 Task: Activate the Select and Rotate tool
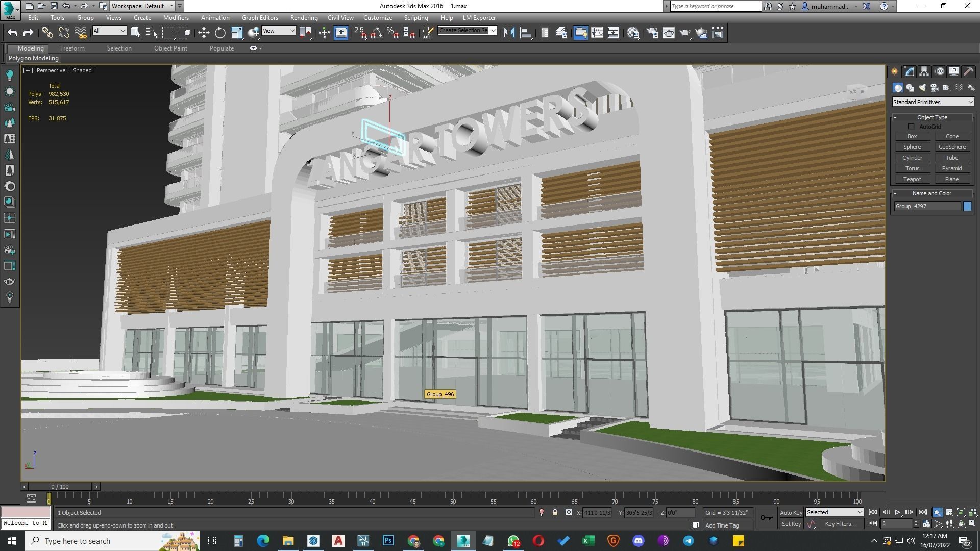coord(220,33)
